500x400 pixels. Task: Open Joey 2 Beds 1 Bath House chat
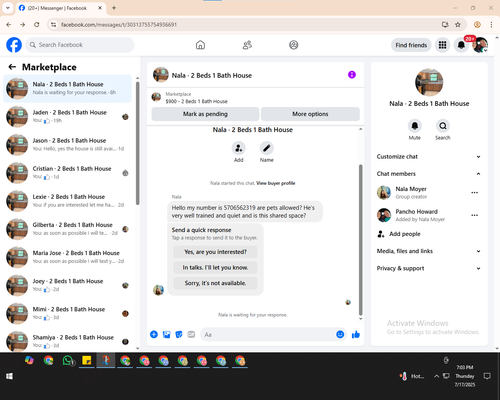coord(68,285)
